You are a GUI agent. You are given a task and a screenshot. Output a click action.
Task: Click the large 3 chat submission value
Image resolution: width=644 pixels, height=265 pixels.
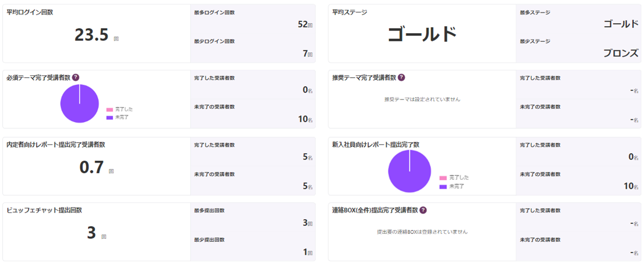(x=91, y=233)
